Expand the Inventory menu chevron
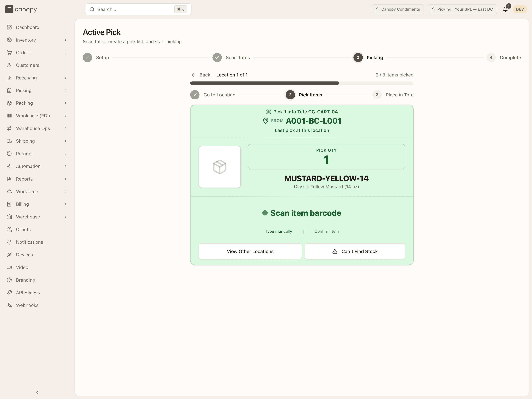This screenshot has width=532, height=399. coord(65,40)
